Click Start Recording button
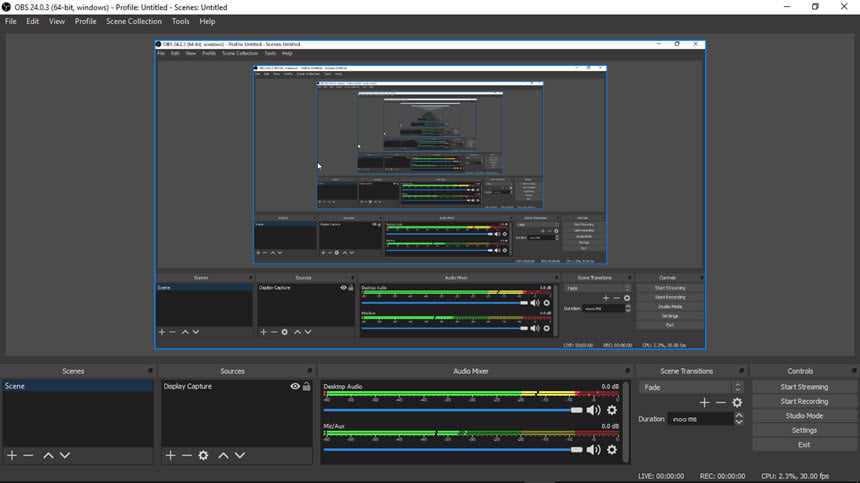 804,401
